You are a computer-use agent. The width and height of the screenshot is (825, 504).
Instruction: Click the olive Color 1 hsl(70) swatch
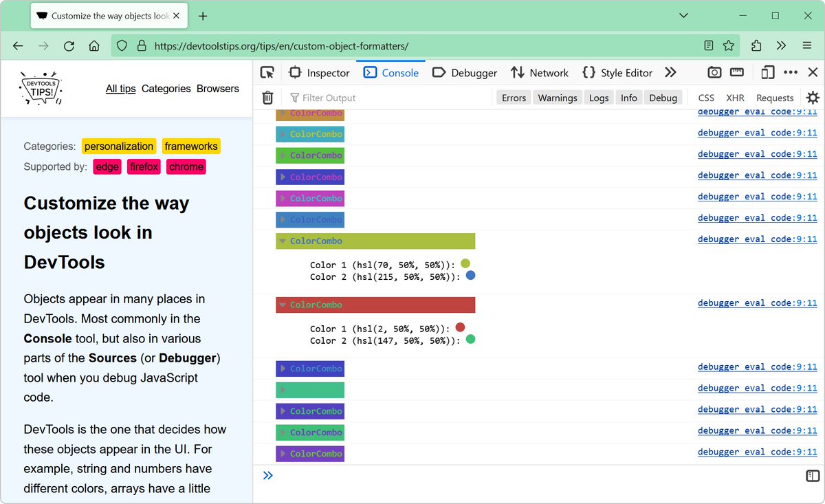[x=465, y=263]
